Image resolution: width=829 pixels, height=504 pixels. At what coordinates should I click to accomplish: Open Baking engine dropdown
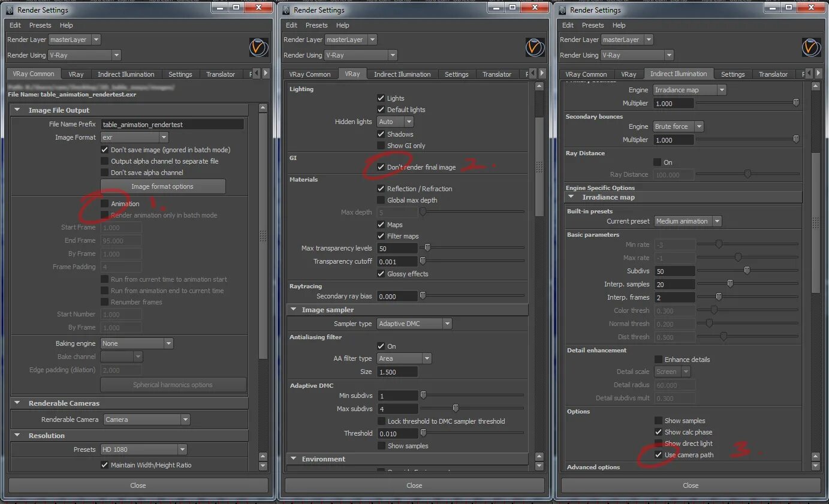tap(137, 343)
